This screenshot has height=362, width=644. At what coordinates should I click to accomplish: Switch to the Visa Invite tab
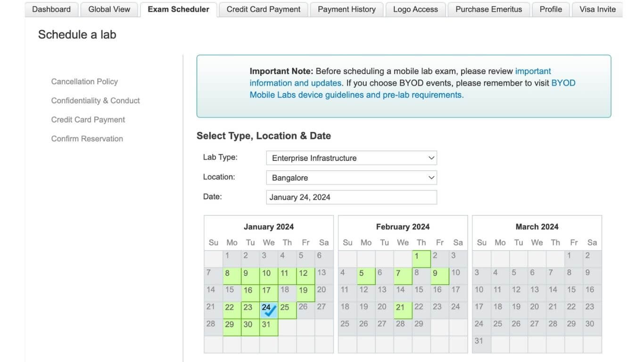[x=596, y=9]
